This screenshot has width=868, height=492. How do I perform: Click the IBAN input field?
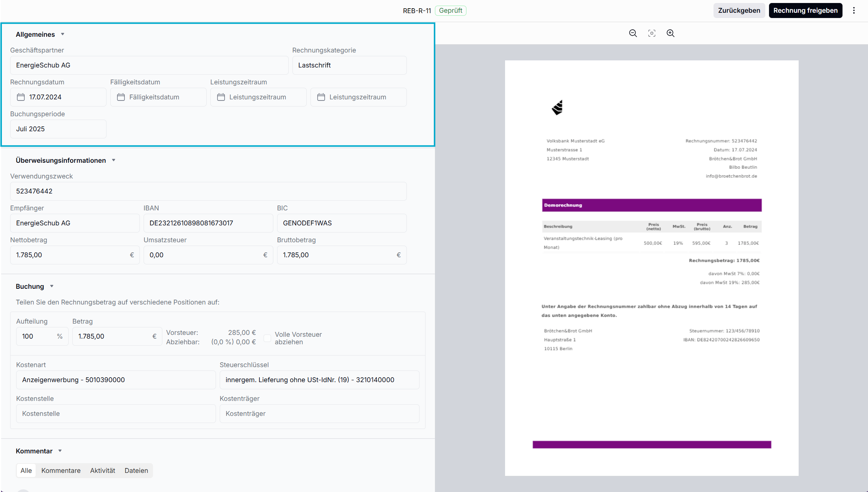(208, 223)
